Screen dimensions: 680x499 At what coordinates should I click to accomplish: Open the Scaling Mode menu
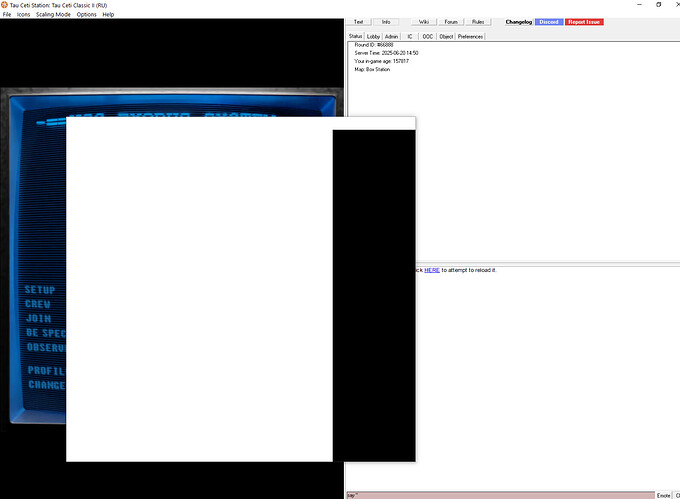(53, 15)
